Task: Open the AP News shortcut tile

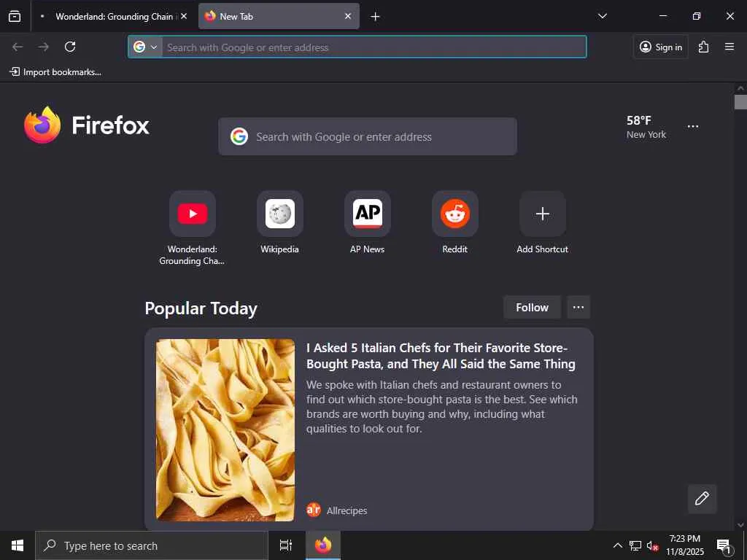Action: 368,214
